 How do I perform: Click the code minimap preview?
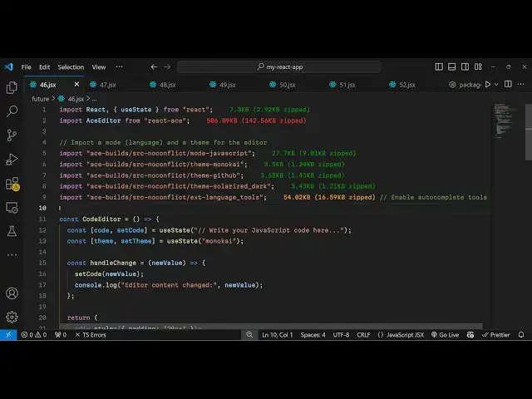click(x=505, y=121)
